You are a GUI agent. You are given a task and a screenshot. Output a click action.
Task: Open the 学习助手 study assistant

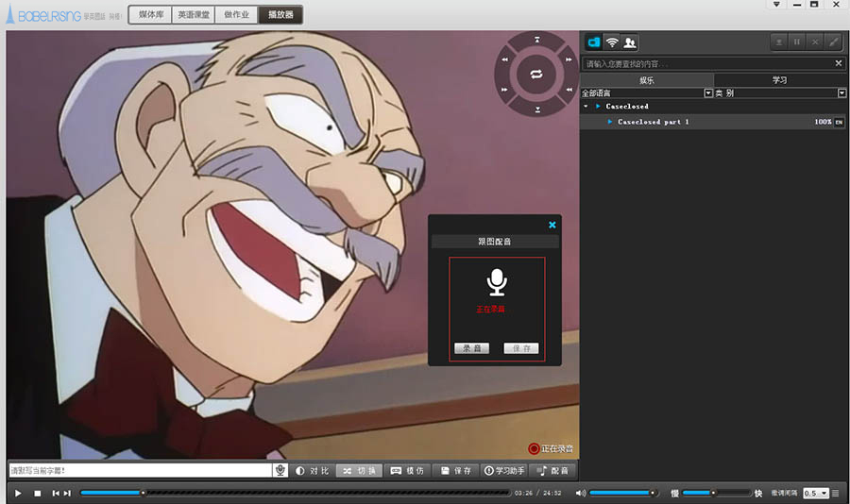[504, 471]
